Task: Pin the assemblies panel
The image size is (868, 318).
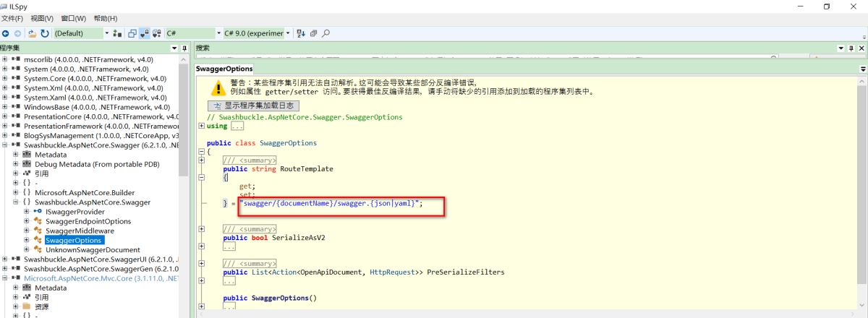Action: (x=184, y=48)
